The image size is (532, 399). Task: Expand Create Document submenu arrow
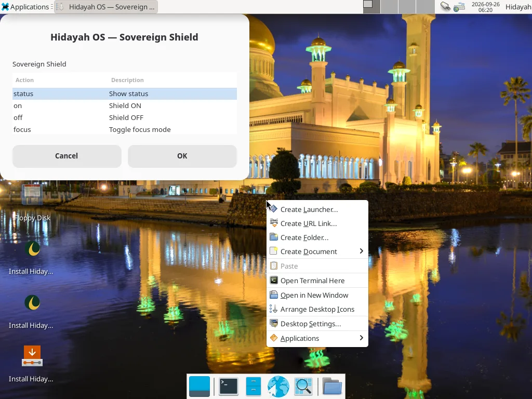362,251
